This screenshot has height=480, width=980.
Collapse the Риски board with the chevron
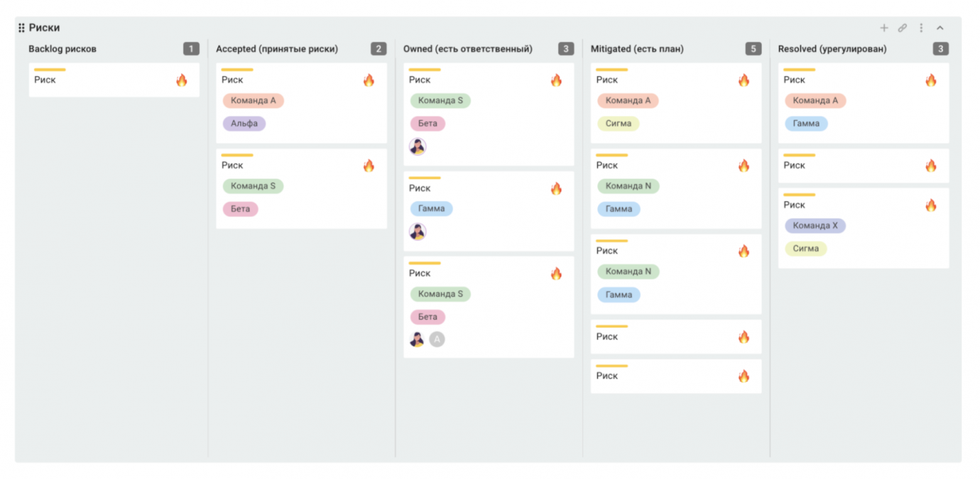point(940,28)
